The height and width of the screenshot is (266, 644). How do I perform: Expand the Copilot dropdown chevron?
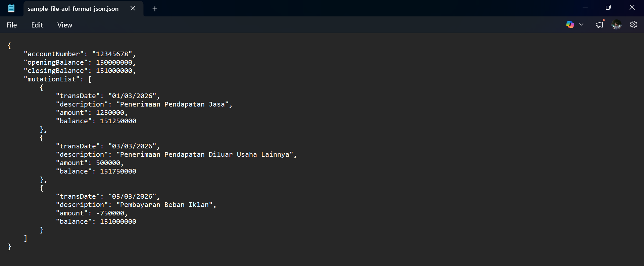click(x=581, y=24)
